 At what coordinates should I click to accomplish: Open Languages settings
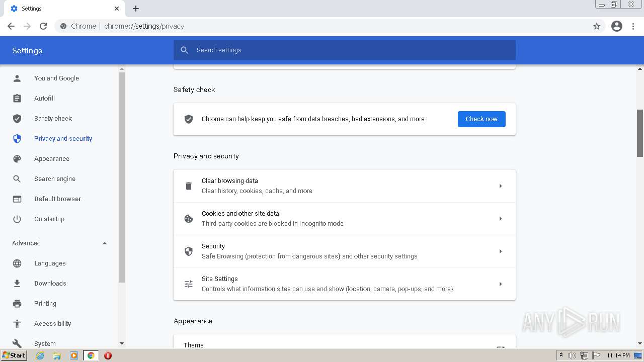[x=50, y=263]
